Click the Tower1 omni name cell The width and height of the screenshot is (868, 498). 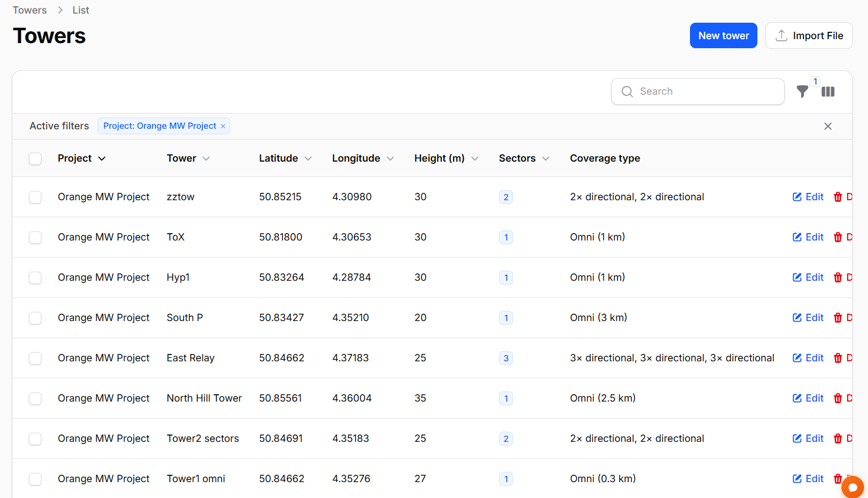tap(196, 479)
